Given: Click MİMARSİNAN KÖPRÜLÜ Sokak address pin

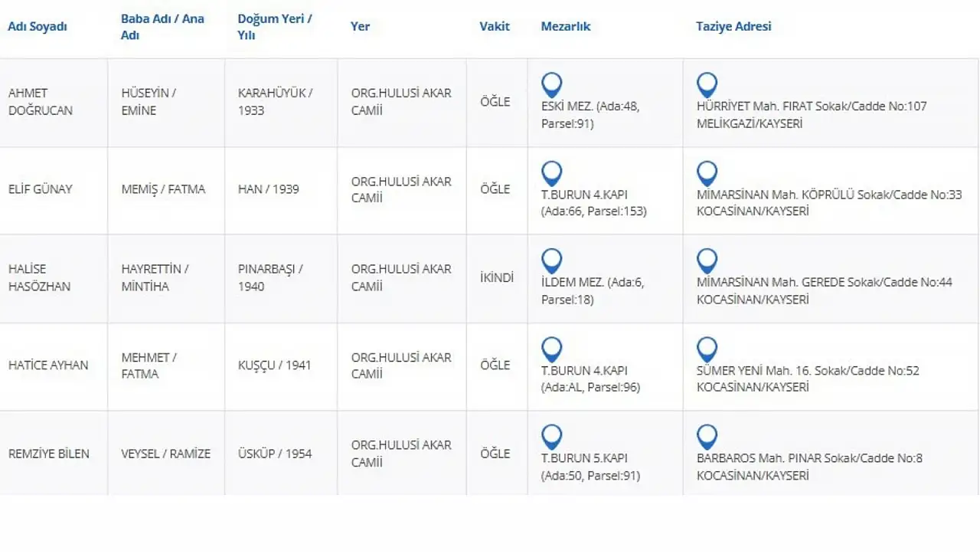Looking at the screenshot, I should pyautogui.click(x=707, y=173).
